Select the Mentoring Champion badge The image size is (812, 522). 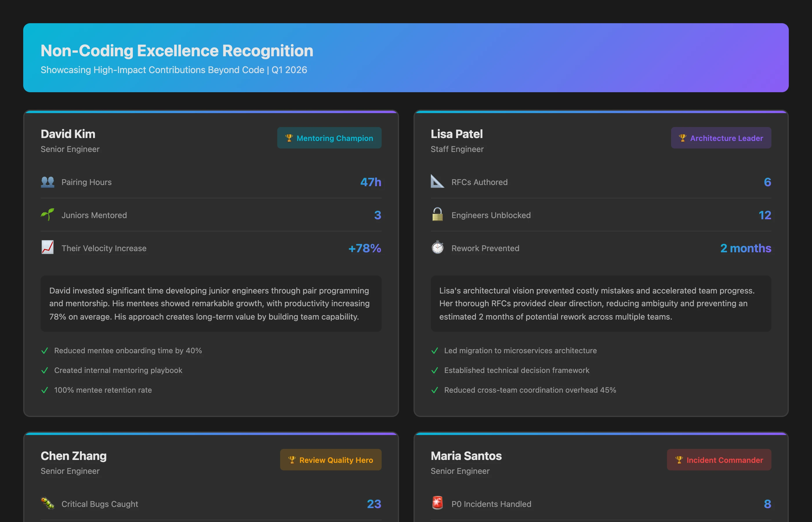click(x=329, y=138)
